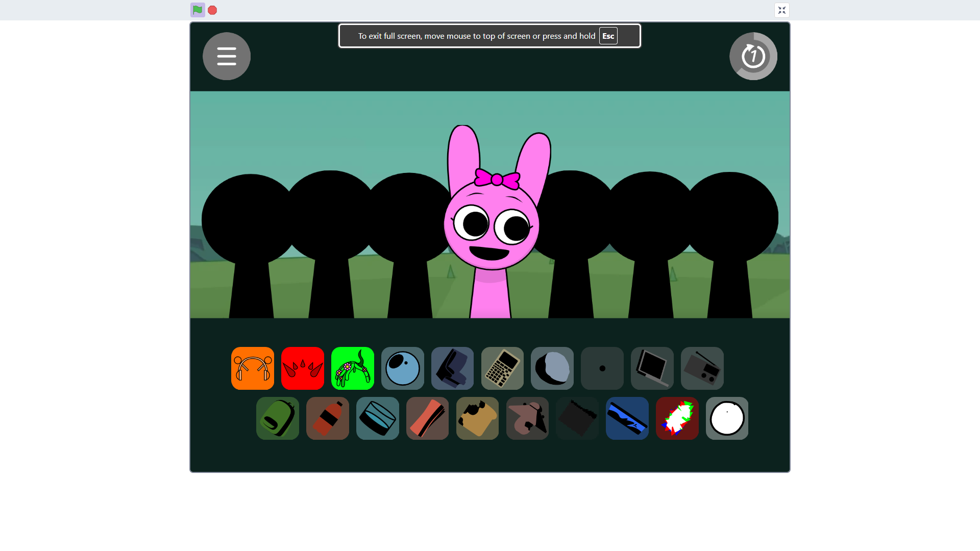The height and width of the screenshot is (551, 980).
Task: Choose the white circle icon
Action: point(727,418)
